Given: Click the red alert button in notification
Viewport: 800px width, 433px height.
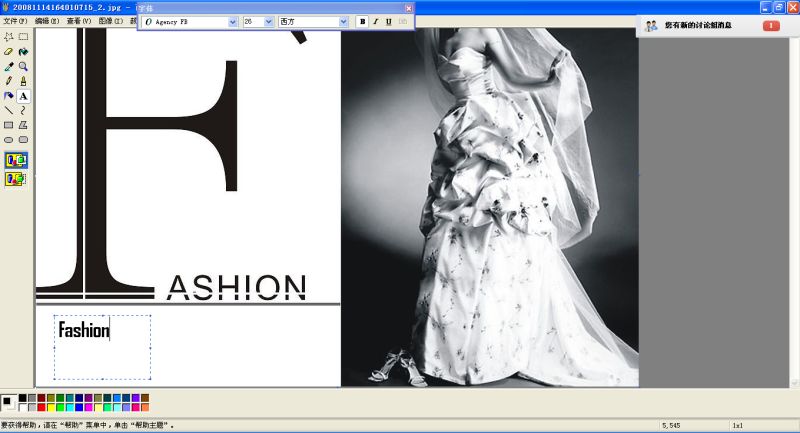Looking at the screenshot, I should pyautogui.click(x=771, y=26).
